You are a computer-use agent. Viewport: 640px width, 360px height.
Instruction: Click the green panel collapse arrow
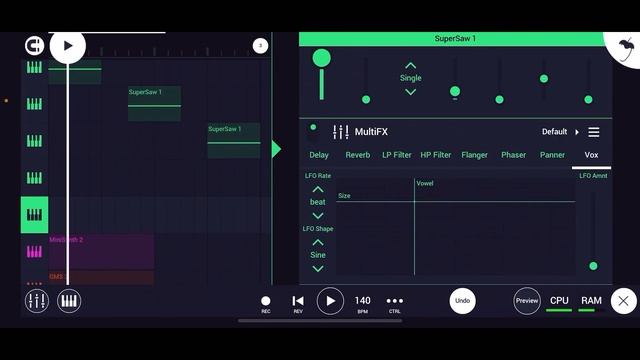coord(276,149)
